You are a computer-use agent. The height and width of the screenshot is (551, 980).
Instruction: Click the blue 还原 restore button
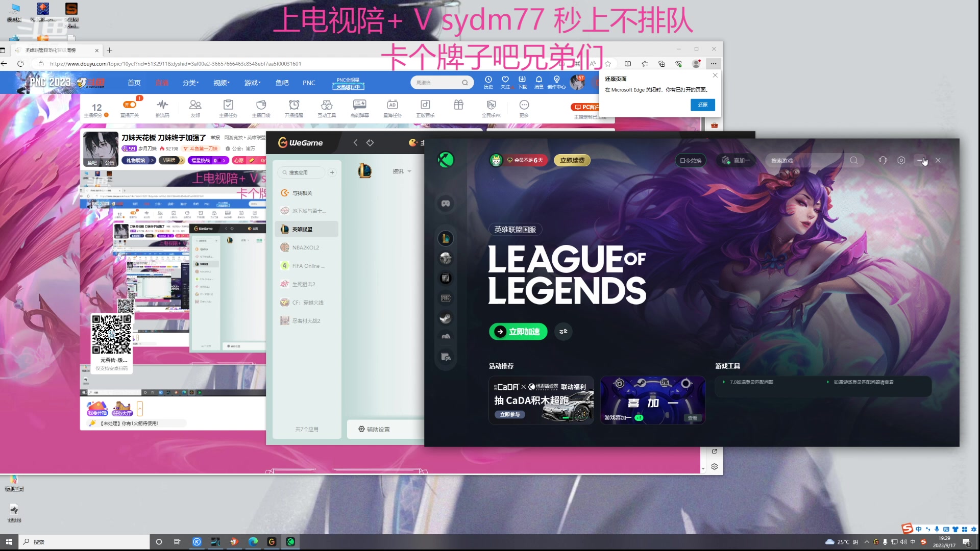703,105
